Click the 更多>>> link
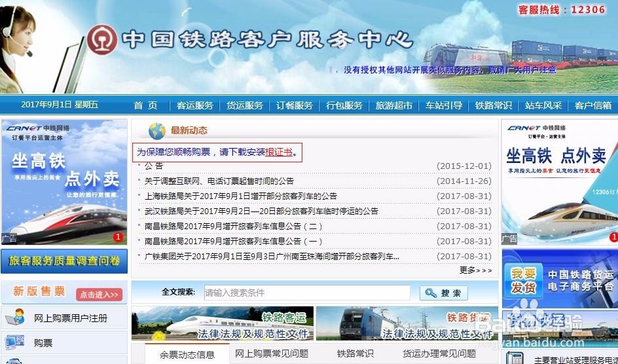Viewport: 618px width, 364px height. (x=475, y=270)
